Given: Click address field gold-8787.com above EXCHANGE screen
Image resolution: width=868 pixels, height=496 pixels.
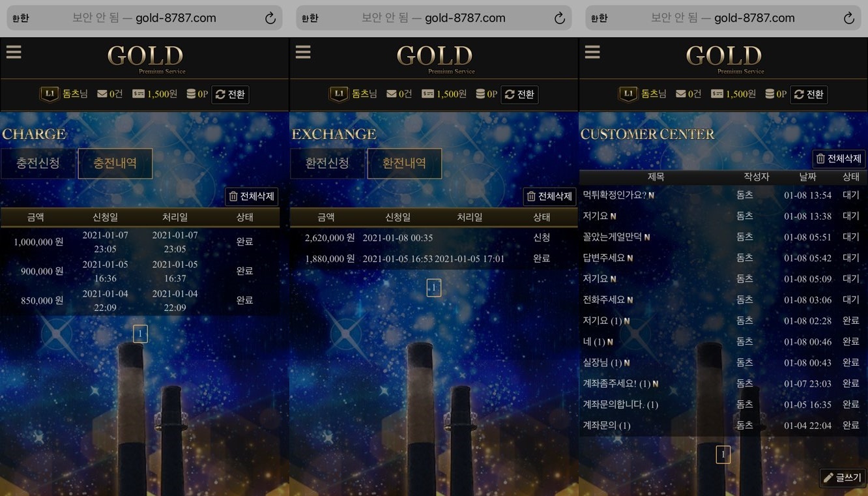Looking at the screenshot, I should click(x=434, y=18).
